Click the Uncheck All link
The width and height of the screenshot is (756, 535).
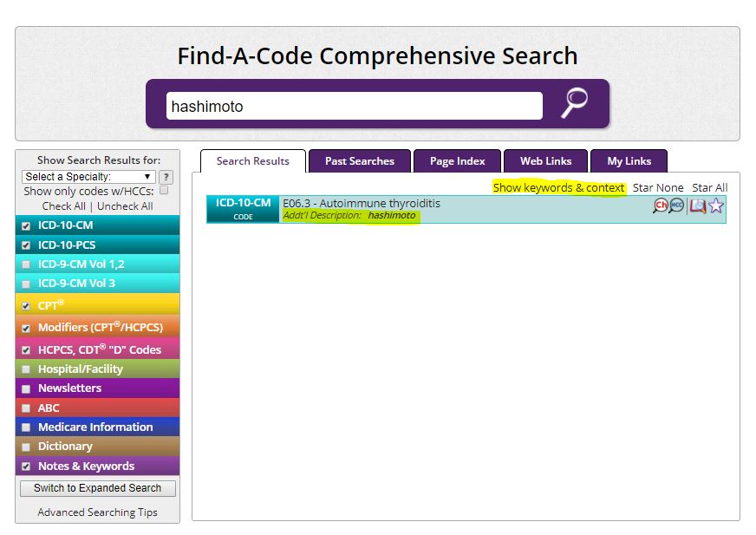pyautogui.click(x=126, y=206)
